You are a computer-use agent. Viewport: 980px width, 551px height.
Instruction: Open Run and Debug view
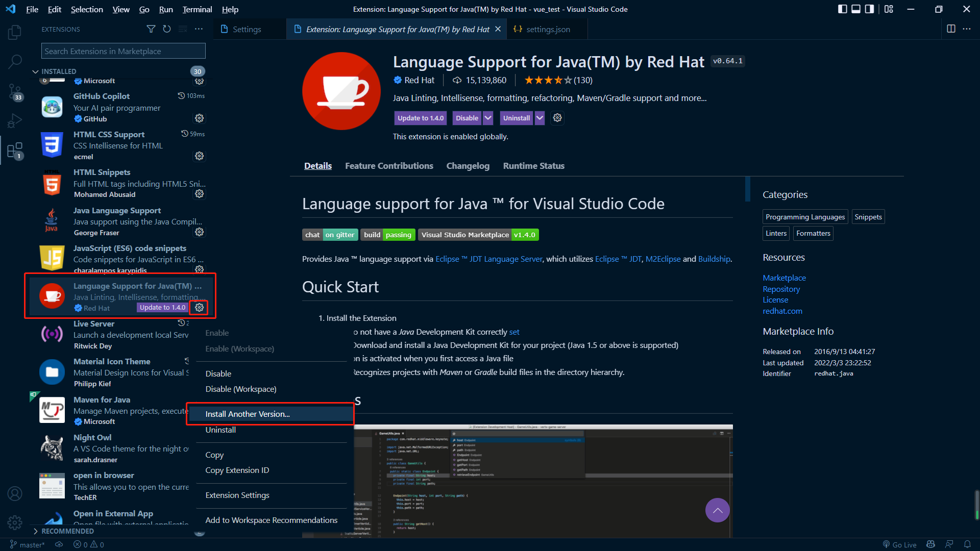tap(15, 121)
